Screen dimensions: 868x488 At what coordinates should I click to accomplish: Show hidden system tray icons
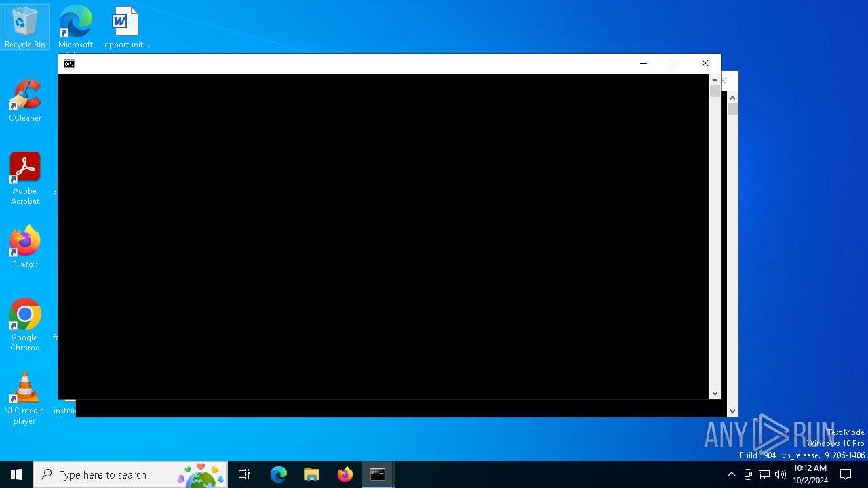731,474
